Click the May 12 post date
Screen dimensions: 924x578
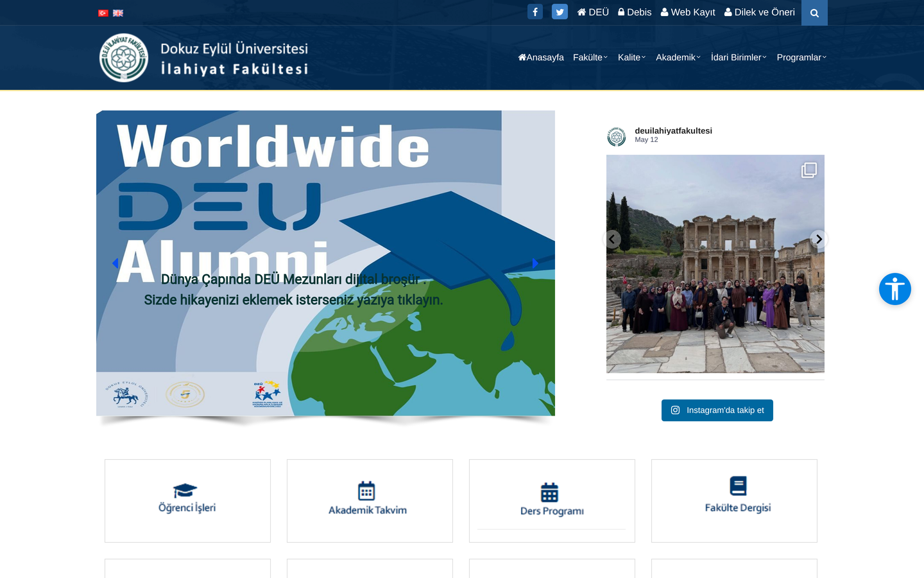(x=646, y=139)
